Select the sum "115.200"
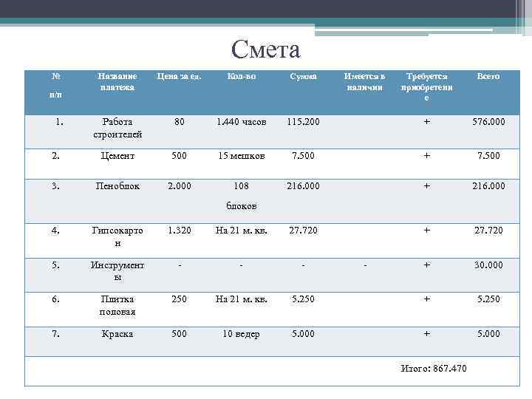This screenshot has height=399, width=532. [303, 122]
